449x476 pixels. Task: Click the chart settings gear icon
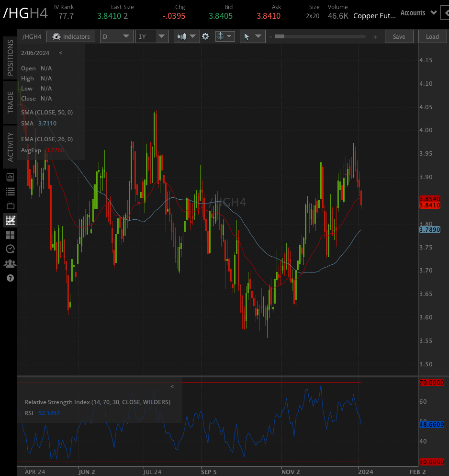tap(205, 36)
